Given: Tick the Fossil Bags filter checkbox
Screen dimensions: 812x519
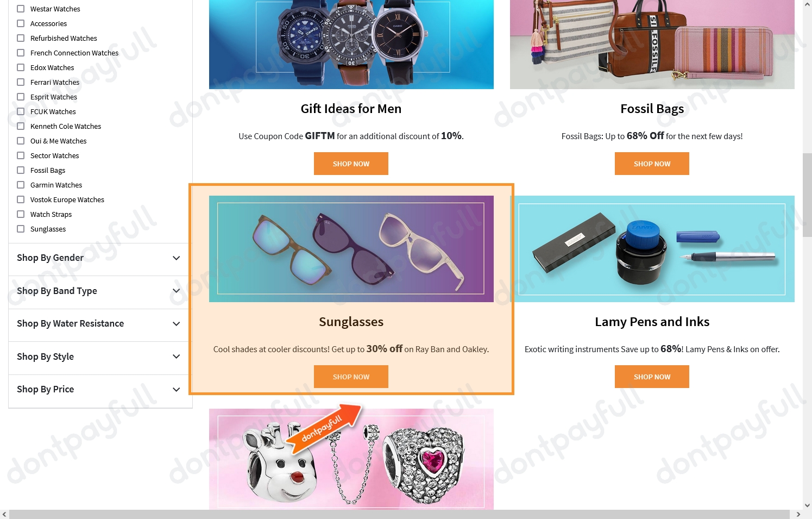Looking at the screenshot, I should tap(21, 170).
